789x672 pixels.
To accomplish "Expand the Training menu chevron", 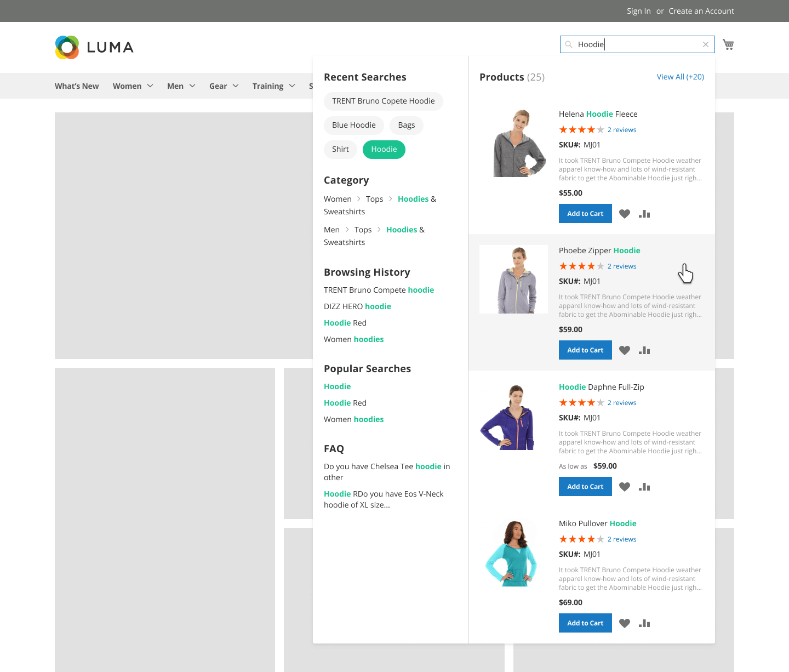I will (292, 86).
